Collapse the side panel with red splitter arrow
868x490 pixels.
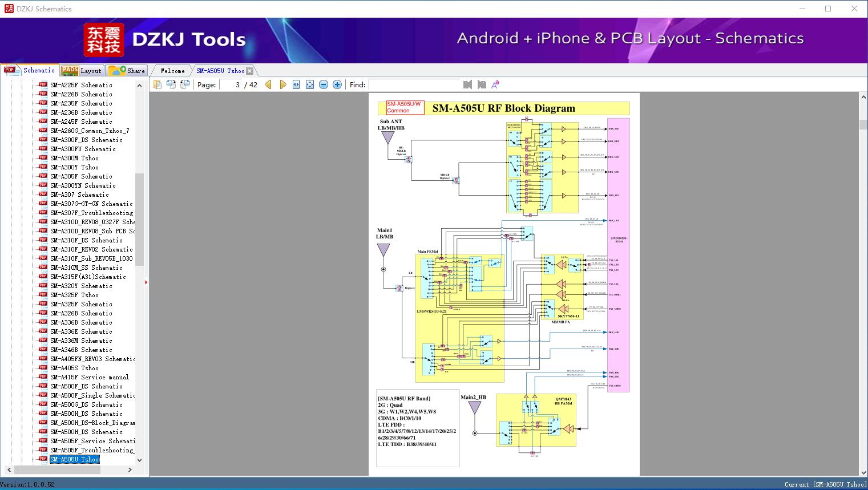pyautogui.click(x=146, y=282)
